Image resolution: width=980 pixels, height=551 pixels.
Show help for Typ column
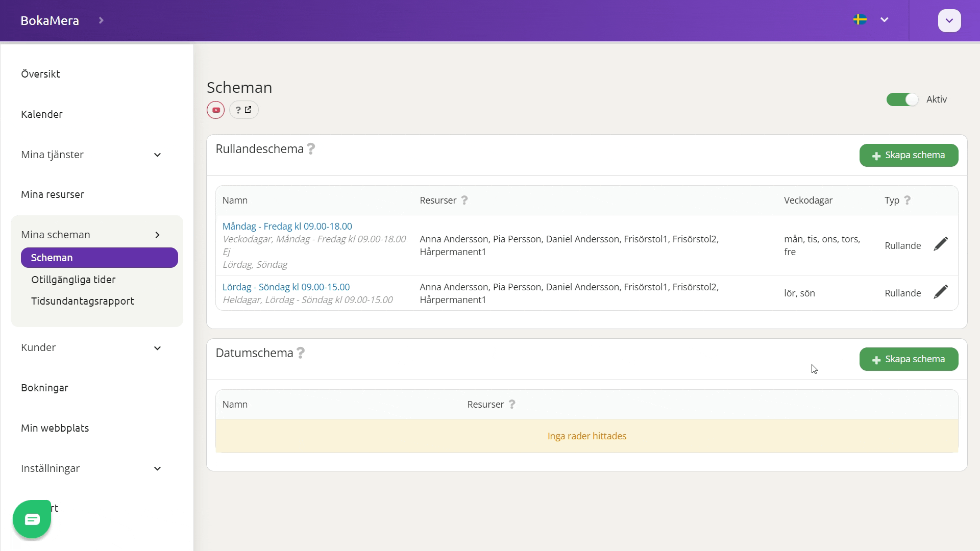[x=907, y=201]
